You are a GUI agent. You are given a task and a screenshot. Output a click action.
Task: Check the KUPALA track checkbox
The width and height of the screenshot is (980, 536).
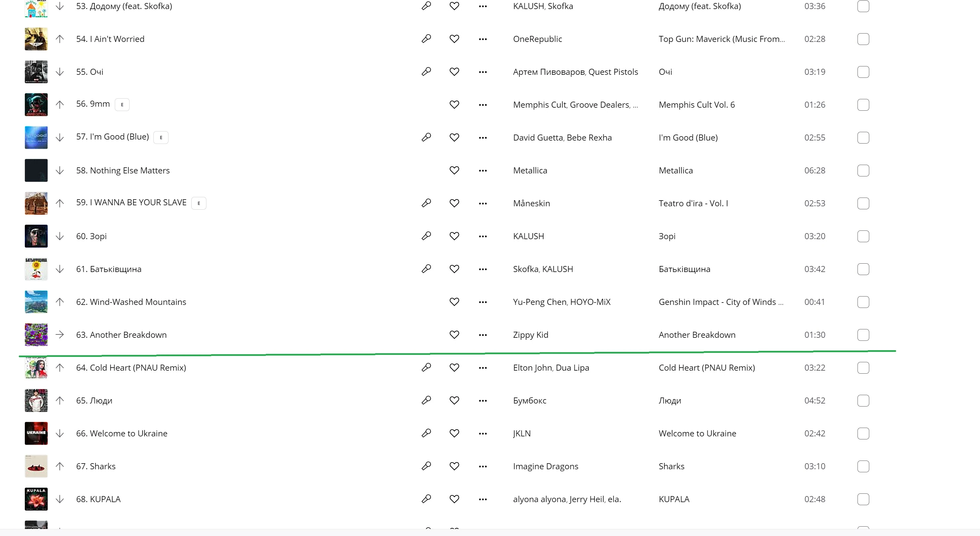pos(863,499)
